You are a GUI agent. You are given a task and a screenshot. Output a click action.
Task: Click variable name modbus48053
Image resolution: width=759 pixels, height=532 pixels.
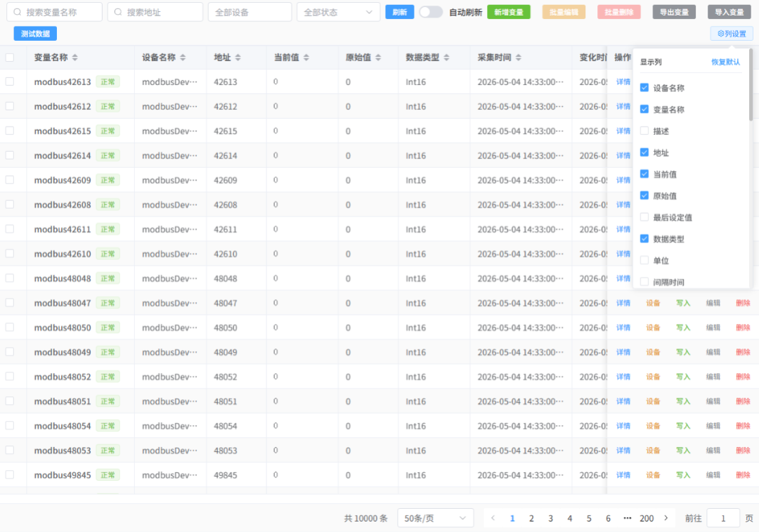(63, 450)
